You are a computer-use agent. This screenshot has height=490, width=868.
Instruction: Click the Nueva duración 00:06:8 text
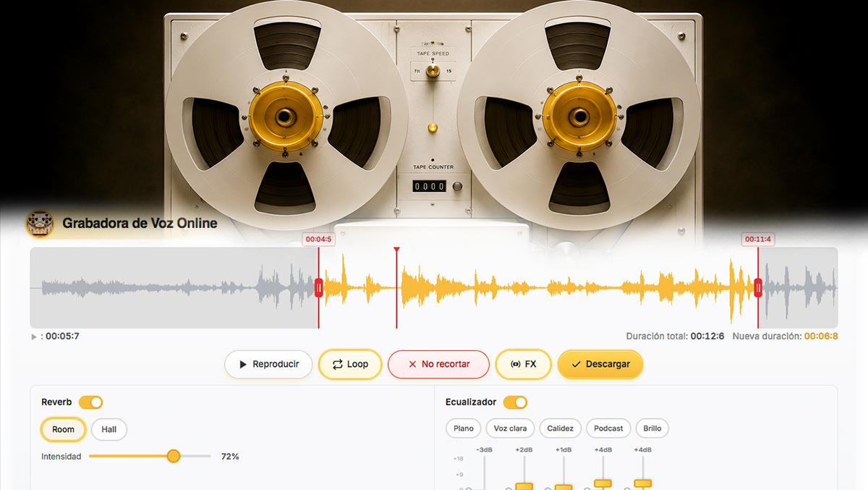(785, 337)
